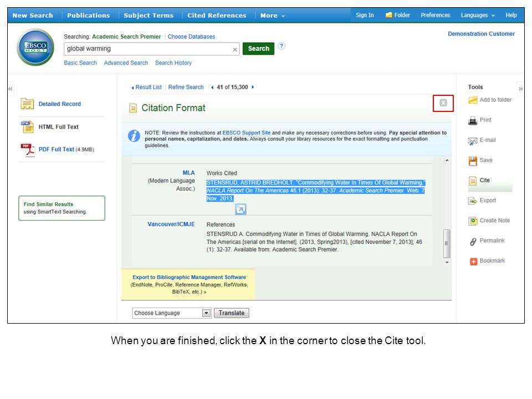Click Find Similar Results box
The height and width of the screenshot is (399, 532).
(62, 208)
